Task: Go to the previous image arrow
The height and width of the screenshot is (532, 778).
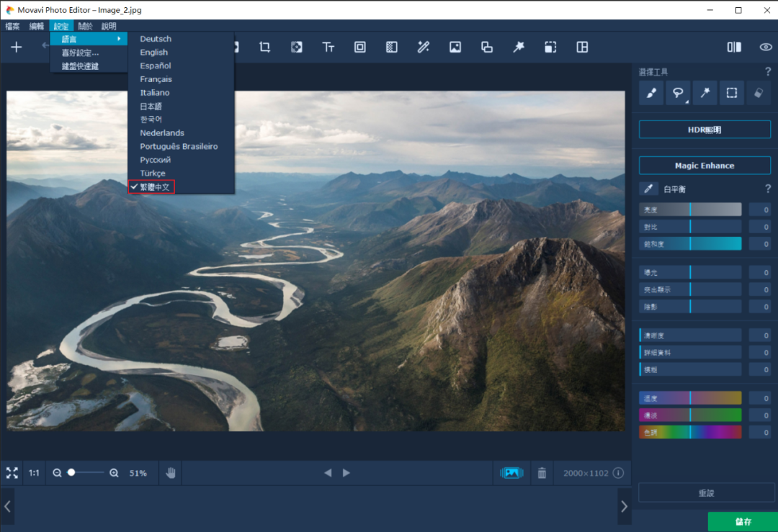Action: click(x=328, y=473)
